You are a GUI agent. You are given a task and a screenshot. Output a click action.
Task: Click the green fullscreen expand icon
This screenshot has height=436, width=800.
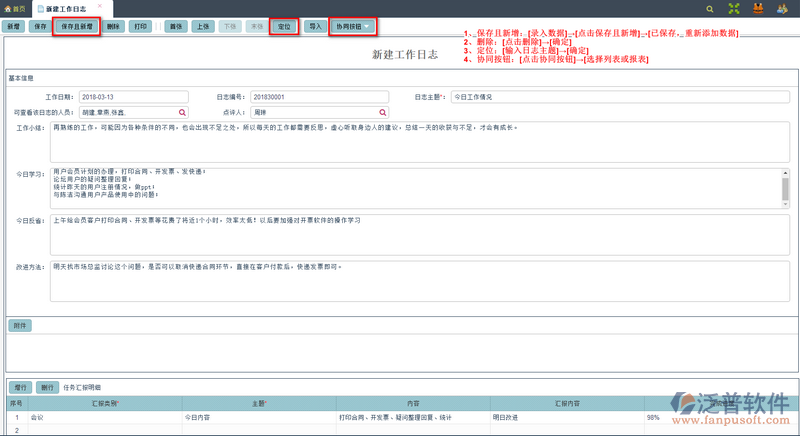point(734,9)
